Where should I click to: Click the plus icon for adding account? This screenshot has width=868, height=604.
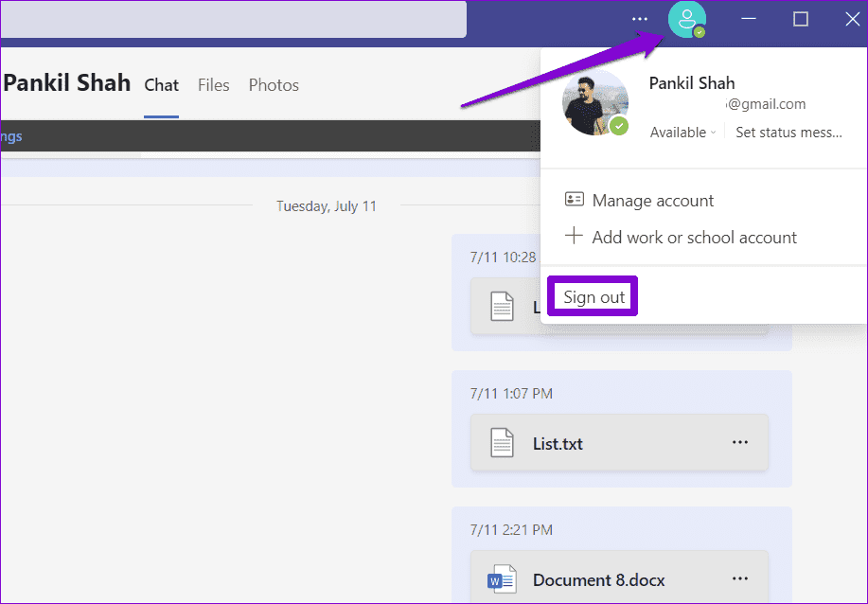coord(574,237)
